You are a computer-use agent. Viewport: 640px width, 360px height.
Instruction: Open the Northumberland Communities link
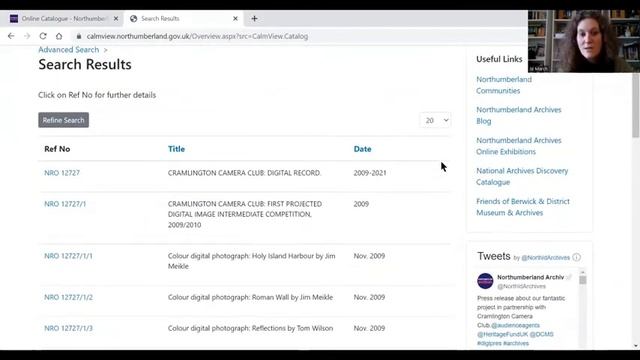pos(504,85)
